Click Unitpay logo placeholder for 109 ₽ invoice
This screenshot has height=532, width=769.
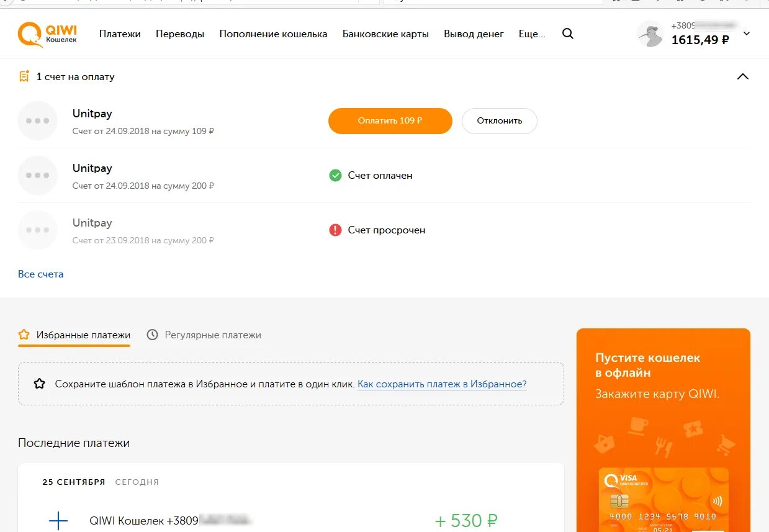(38, 120)
